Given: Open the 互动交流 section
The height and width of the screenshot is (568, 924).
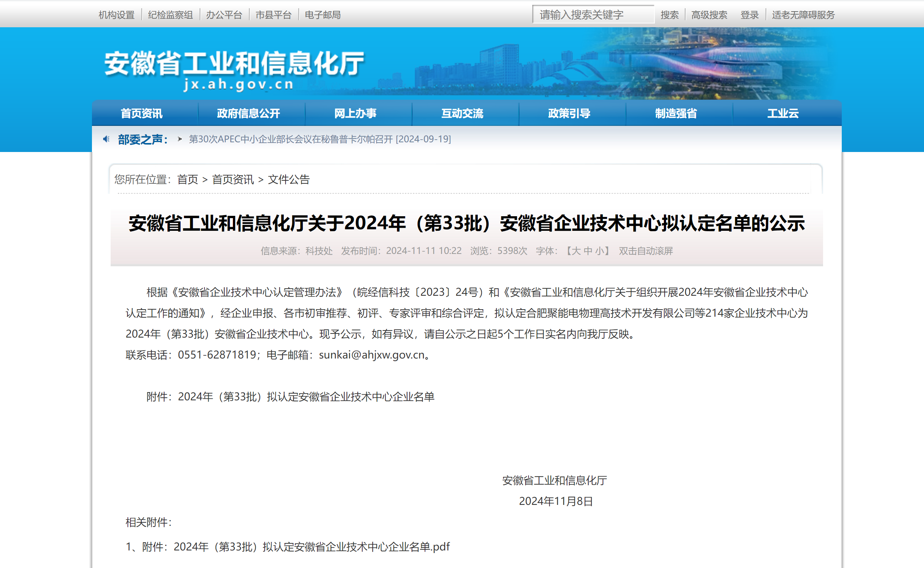Looking at the screenshot, I should click(x=462, y=113).
